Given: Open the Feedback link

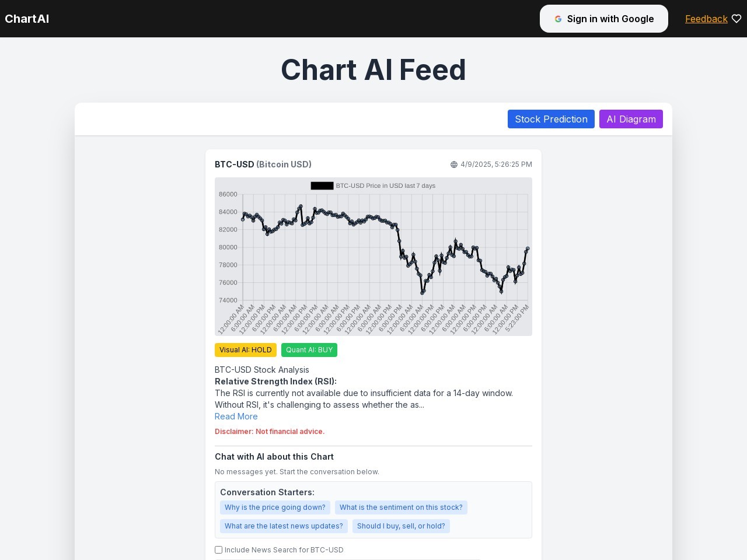Looking at the screenshot, I should coord(706,19).
